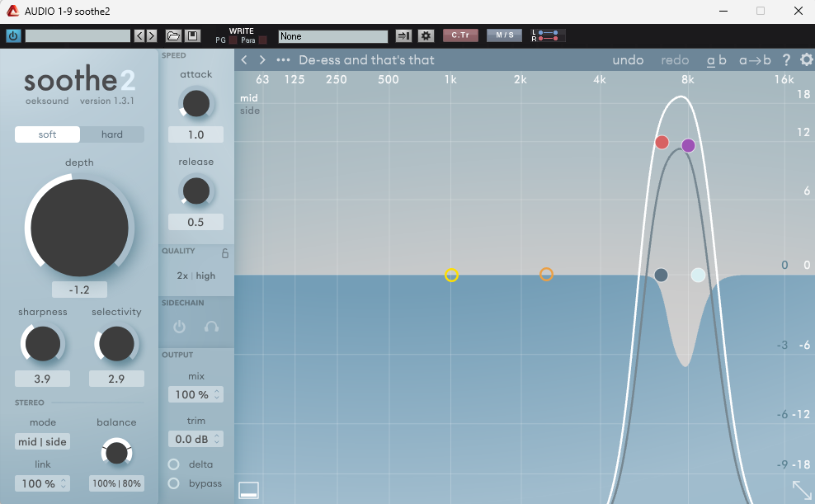Select the pale cyan band node
The width and height of the screenshot is (815, 504).
[698, 275]
